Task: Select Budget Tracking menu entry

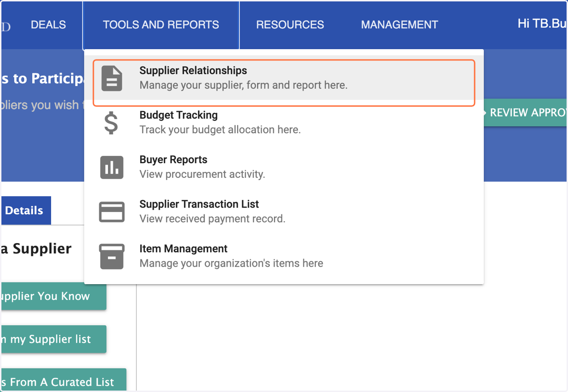Action: [284, 122]
